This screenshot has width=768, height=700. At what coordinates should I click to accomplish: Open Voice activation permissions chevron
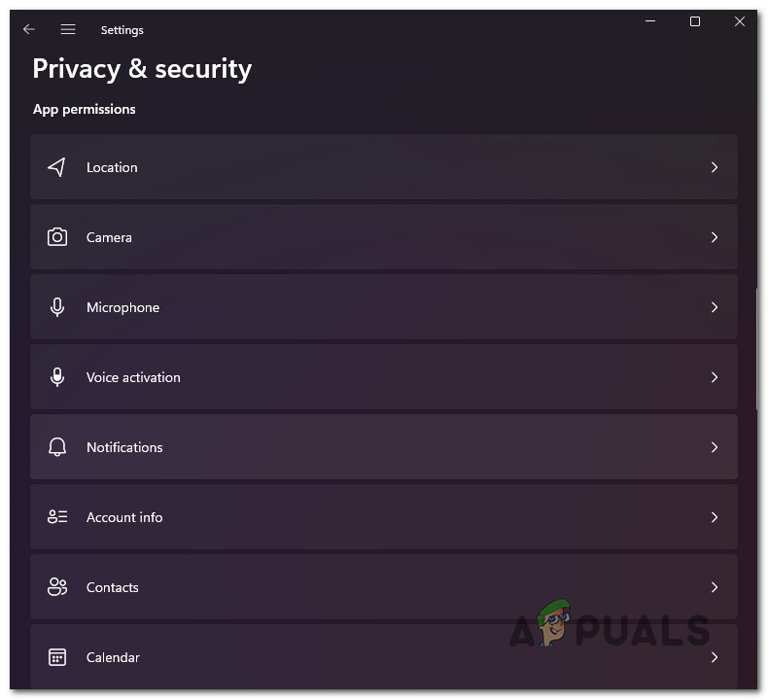[x=715, y=377]
